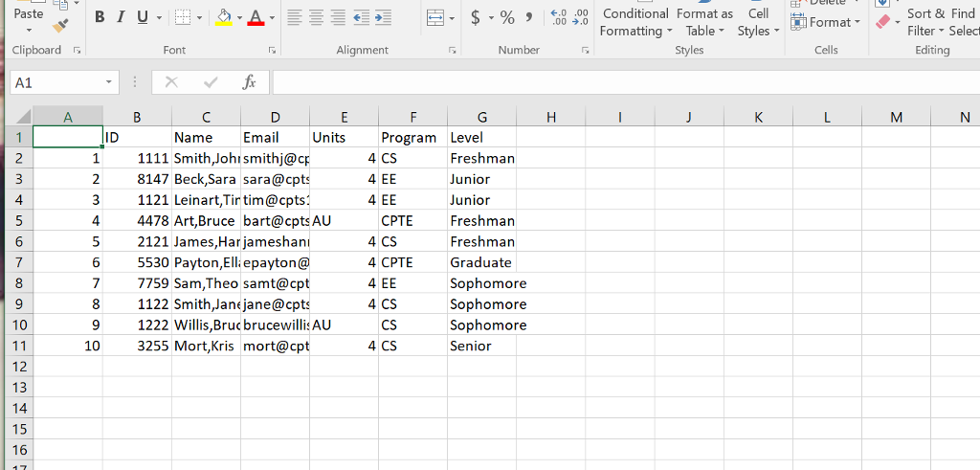Select cell containing Mort,Kris
980x470 pixels.
(x=207, y=346)
